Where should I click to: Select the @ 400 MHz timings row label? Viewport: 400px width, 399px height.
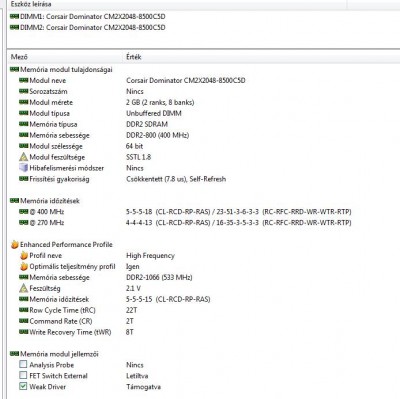(47, 212)
